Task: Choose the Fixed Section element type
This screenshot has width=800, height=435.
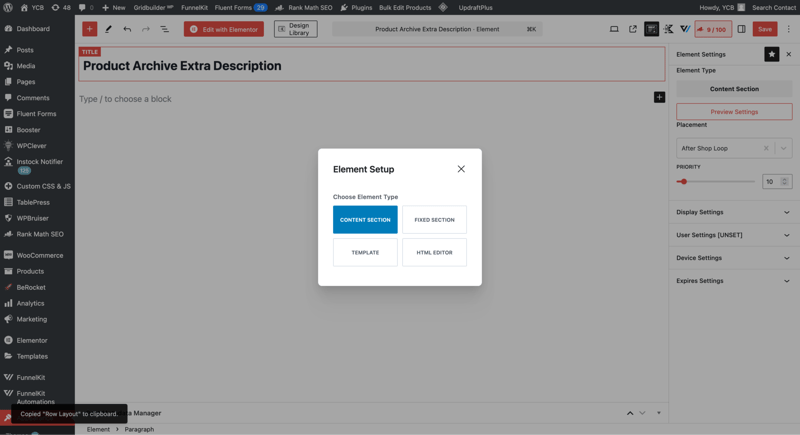Action: pyautogui.click(x=434, y=220)
